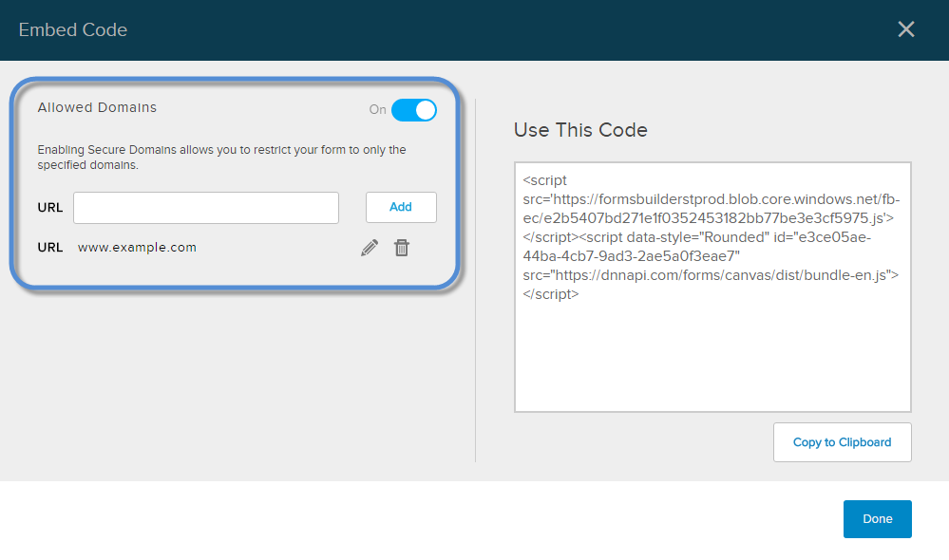
Task: Close the Embed Code dialog
Action: point(905,29)
